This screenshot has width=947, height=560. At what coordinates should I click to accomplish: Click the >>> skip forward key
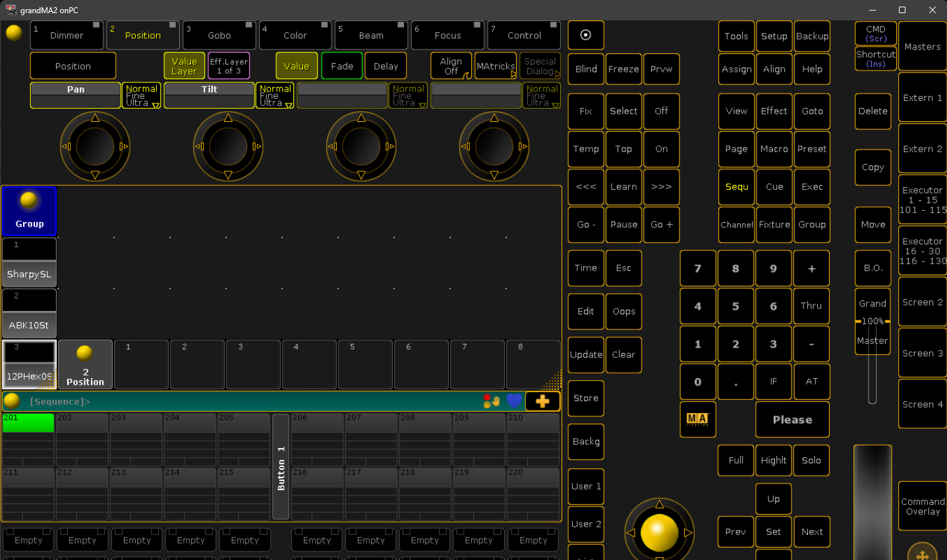pos(662,186)
